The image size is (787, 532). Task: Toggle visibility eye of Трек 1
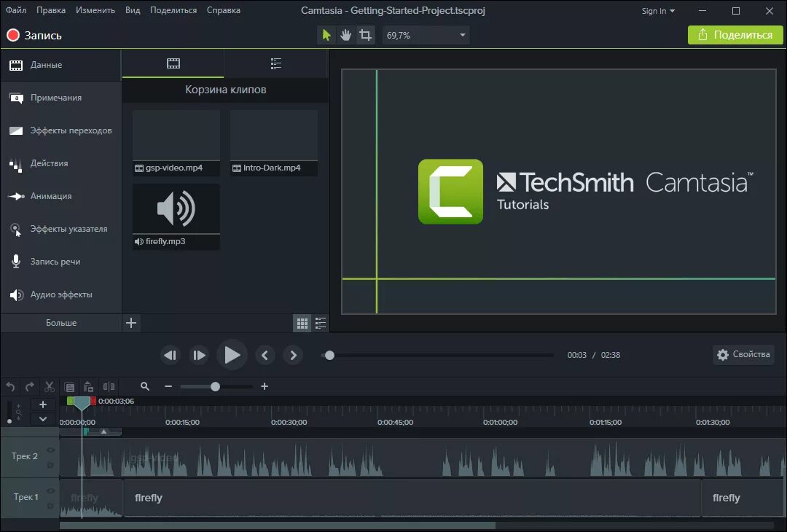pyautogui.click(x=50, y=491)
